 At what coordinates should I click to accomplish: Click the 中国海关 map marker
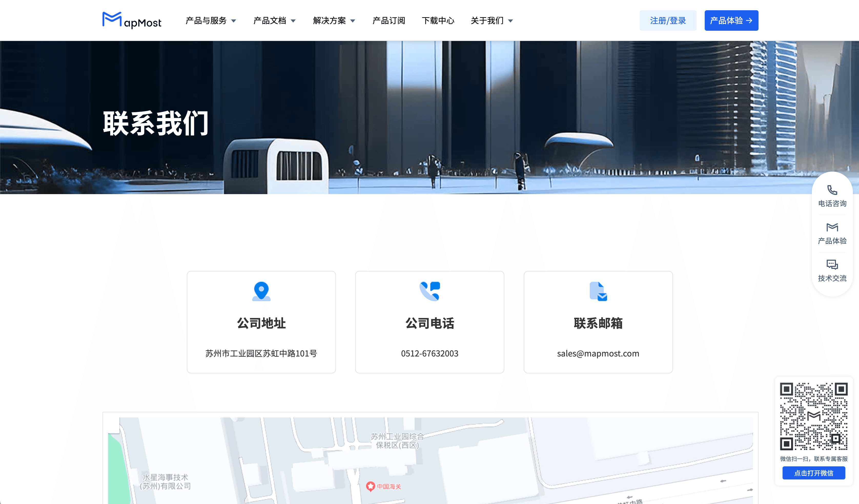(x=371, y=486)
